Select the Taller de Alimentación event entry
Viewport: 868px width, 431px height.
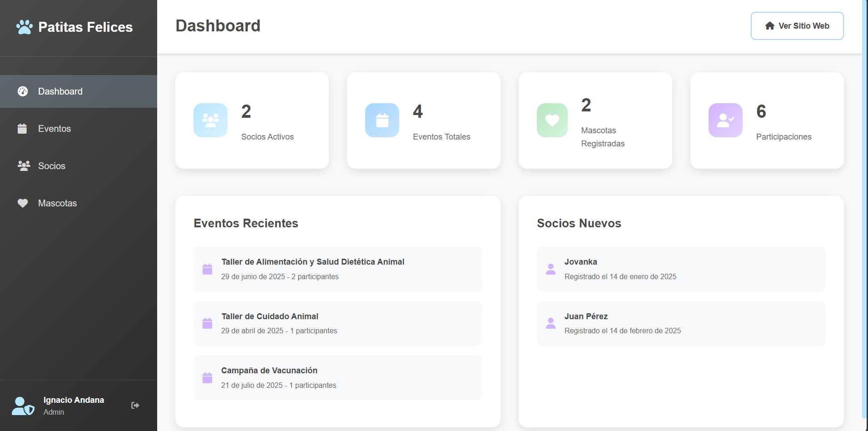click(x=337, y=269)
